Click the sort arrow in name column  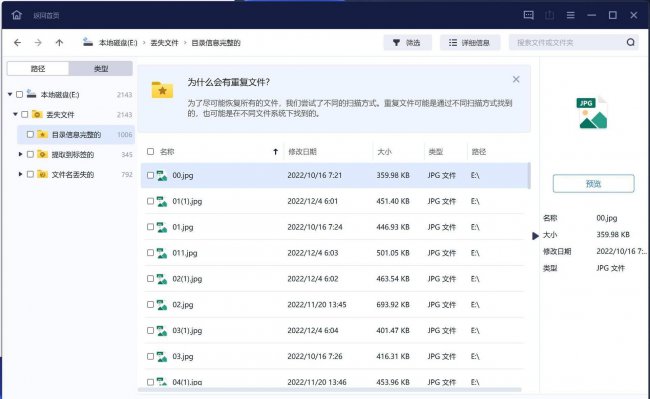click(275, 152)
